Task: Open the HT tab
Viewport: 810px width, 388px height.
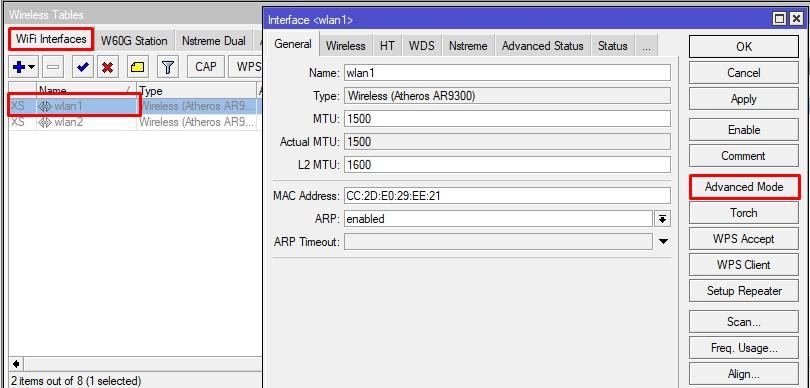Action: [387, 45]
